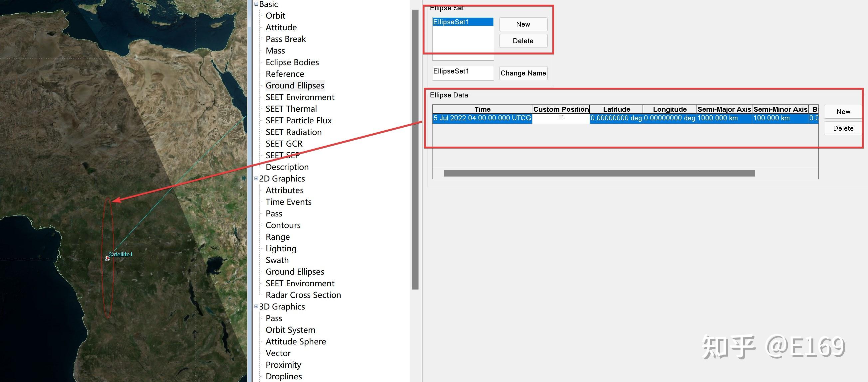Viewport: 868px width, 382px height.
Task: Open Ground Ellipses under 2D Graphics
Action: click(295, 272)
